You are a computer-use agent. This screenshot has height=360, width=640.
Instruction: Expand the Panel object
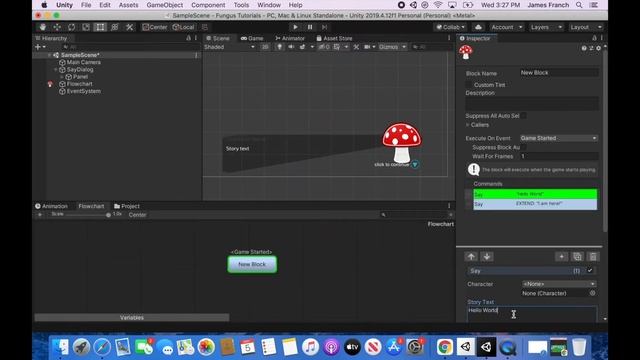(62, 77)
